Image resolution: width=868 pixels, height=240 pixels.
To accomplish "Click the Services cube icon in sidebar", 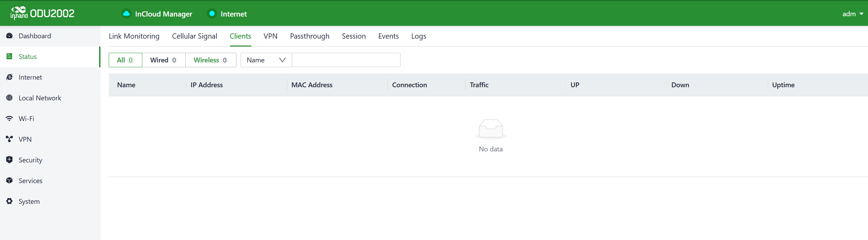I will click(9, 181).
